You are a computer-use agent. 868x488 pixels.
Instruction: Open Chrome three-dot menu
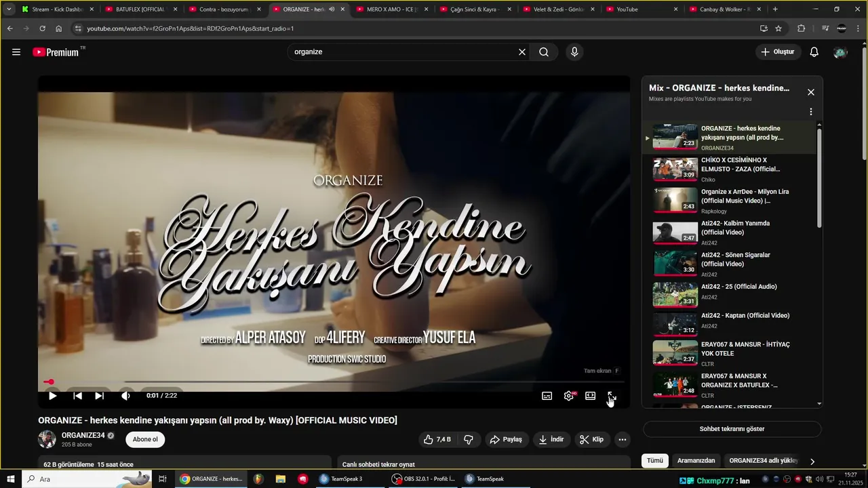point(859,28)
